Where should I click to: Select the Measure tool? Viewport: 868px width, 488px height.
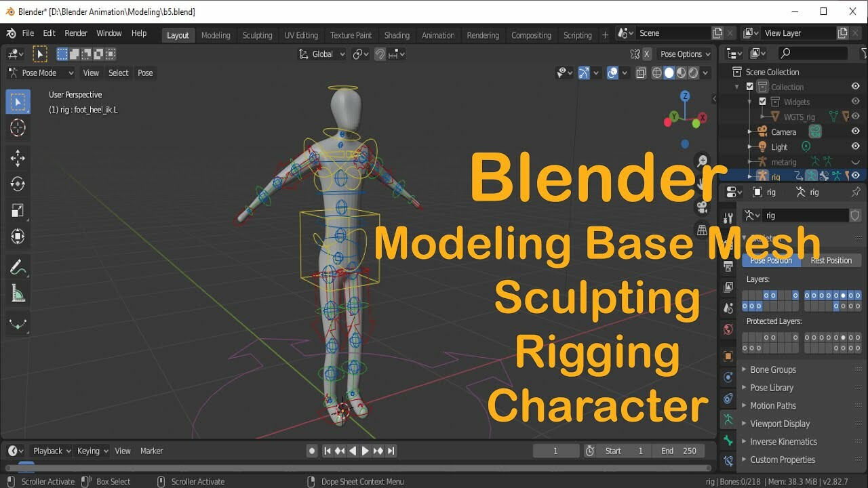(18, 293)
